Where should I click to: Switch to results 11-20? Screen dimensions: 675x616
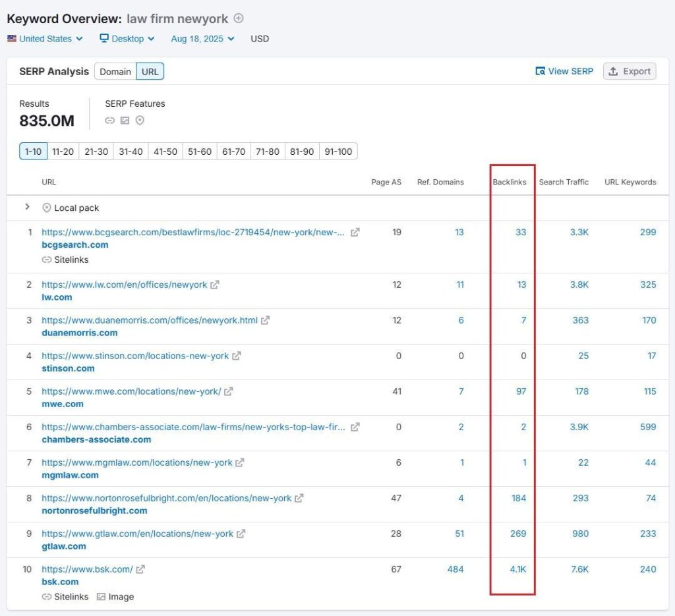(x=63, y=151)
